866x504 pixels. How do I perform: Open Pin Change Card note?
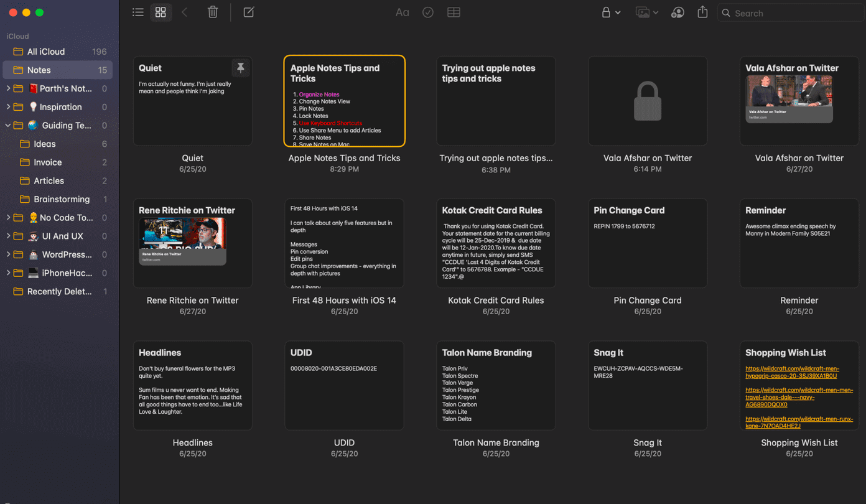pos(648,243)
